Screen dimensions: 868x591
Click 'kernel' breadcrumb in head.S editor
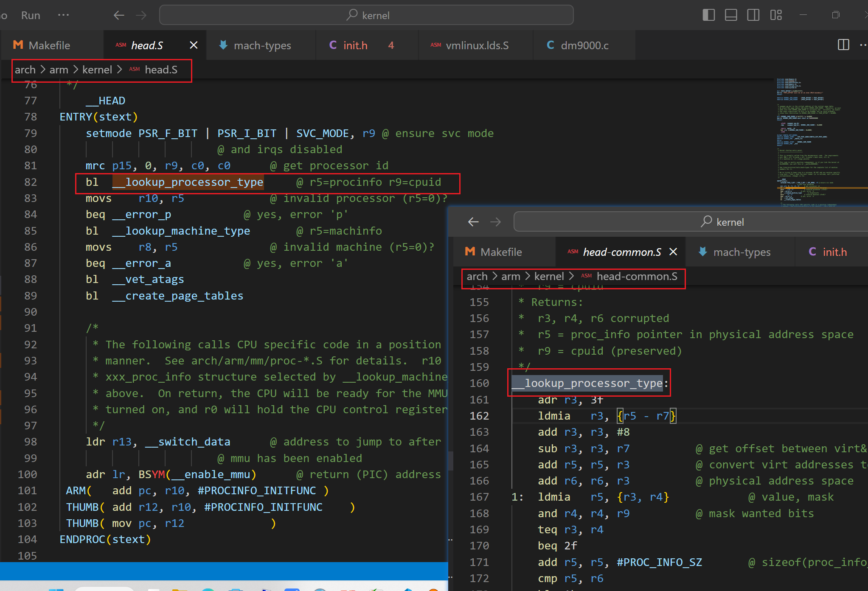tap(97, 70)
